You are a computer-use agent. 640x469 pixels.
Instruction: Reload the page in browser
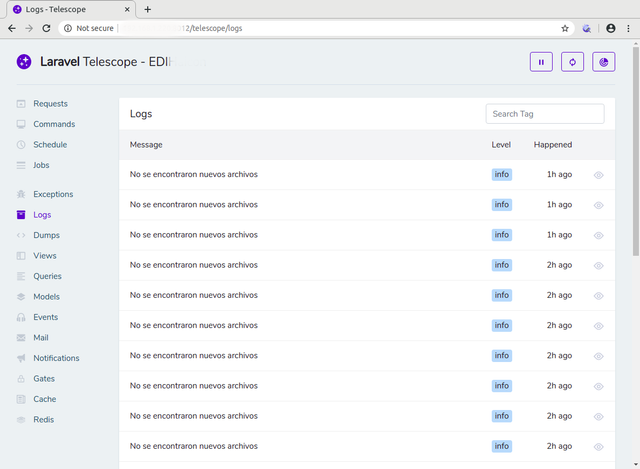[47, 28]
